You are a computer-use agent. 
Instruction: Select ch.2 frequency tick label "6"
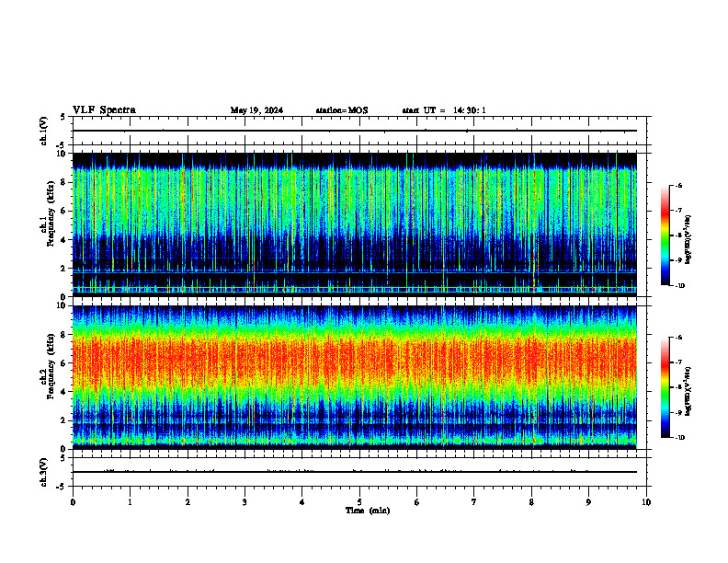[x=63, y=363]
